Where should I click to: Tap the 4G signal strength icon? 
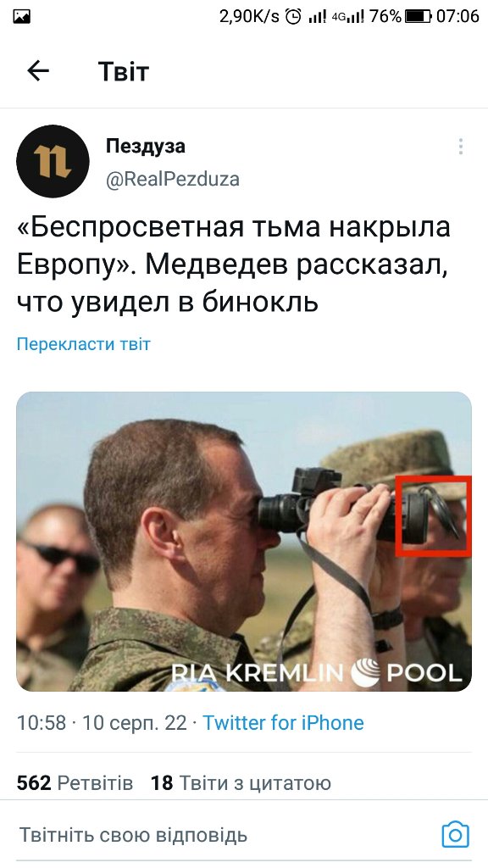tap(348, 17)
